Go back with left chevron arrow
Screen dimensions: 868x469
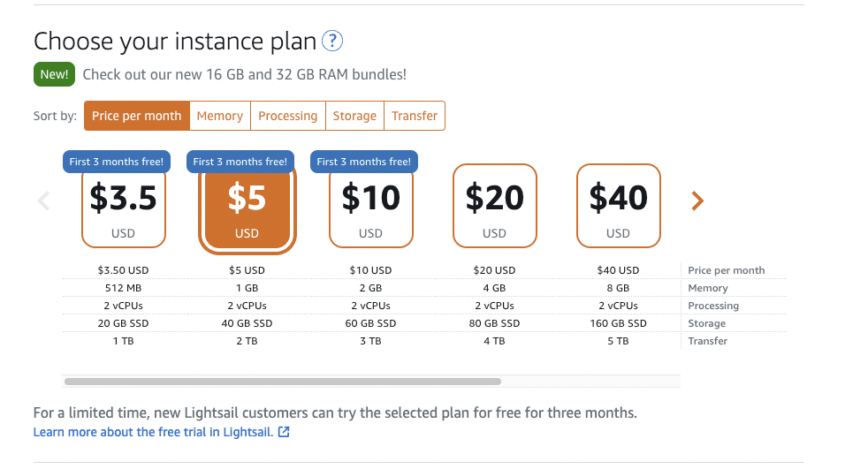click(43, 200)
